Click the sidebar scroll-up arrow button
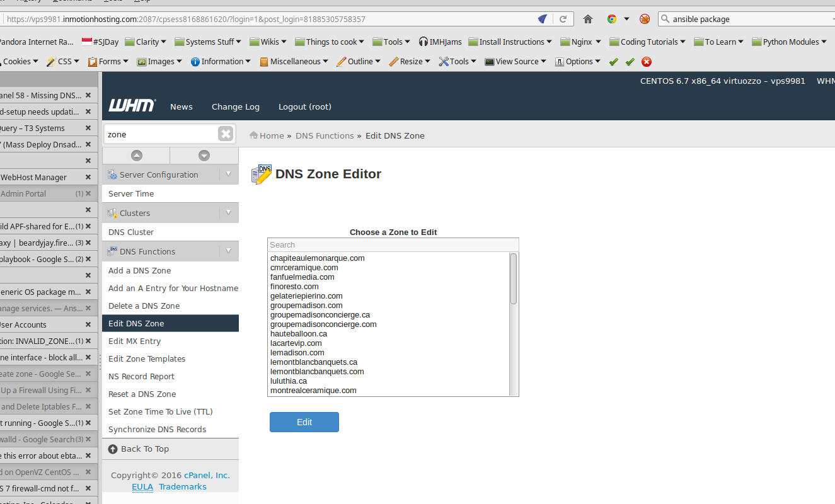Viewport: 835px width, 504px height. 136,156
